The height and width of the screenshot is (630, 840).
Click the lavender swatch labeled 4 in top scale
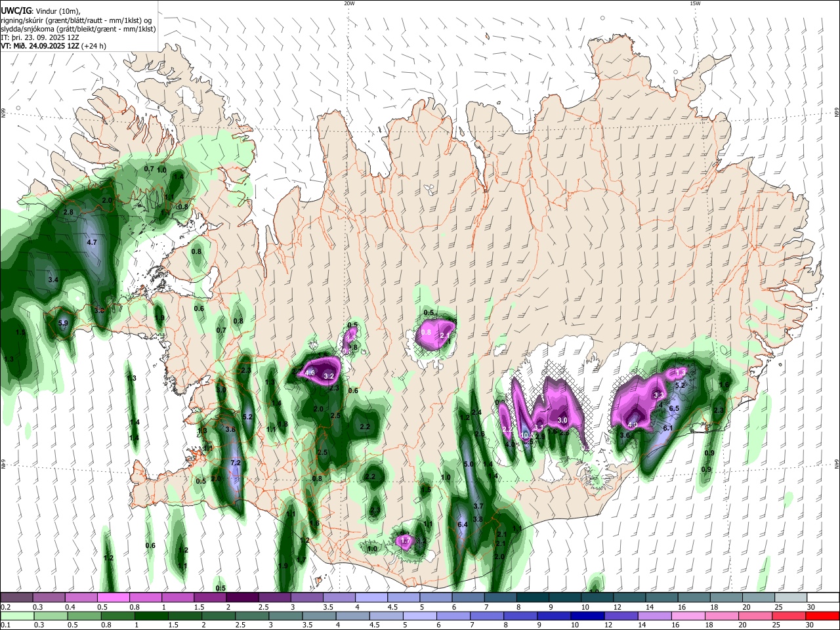[371, 597]
